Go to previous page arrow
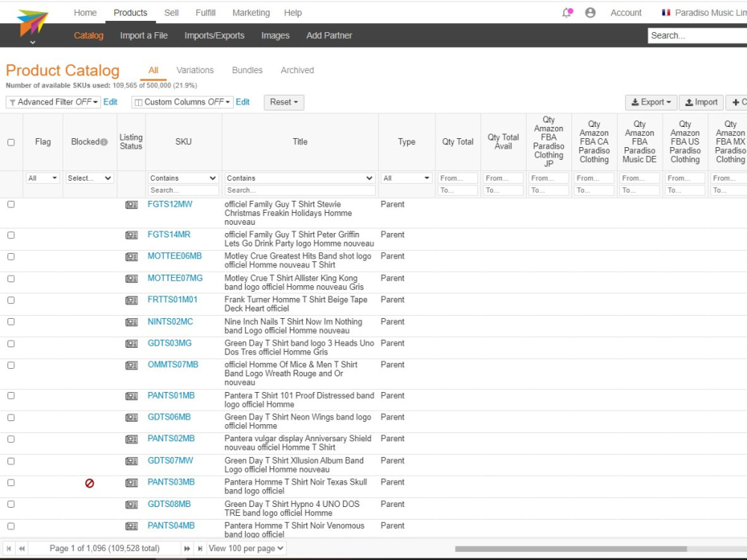The image size is (747, 560). tap(22, 549)
